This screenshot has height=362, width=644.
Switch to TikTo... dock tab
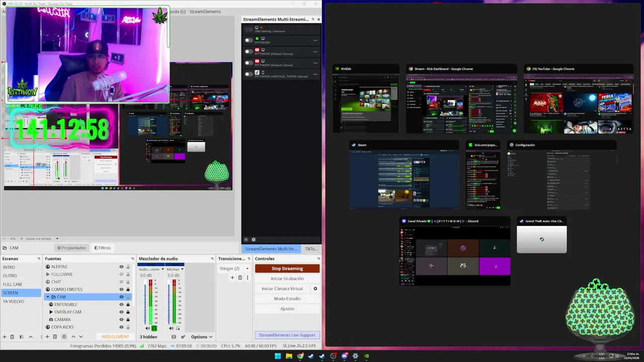pyautogui.click(x=311, y=249)
